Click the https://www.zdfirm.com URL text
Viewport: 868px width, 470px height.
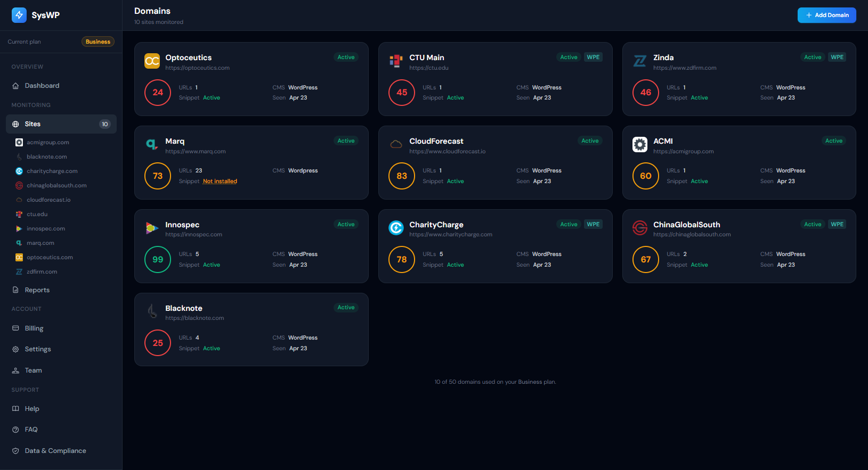[x=685, y=68]
